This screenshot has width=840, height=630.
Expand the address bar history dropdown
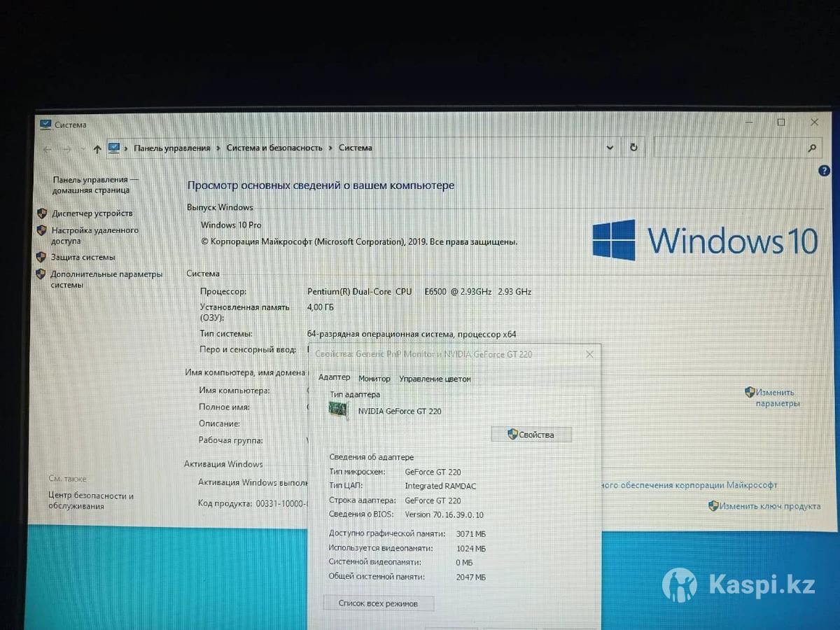[x=610, y=148]
